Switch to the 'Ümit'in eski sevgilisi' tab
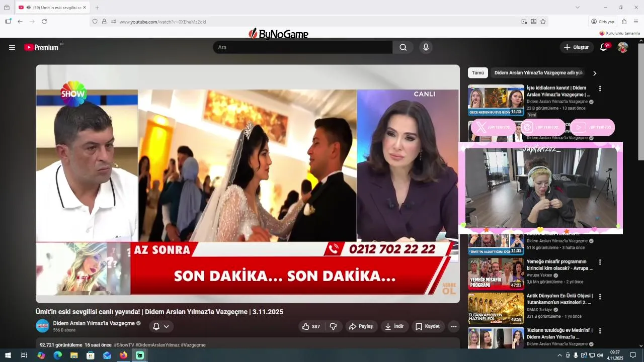This screenshot has width=644, height=362. [52, 8]
